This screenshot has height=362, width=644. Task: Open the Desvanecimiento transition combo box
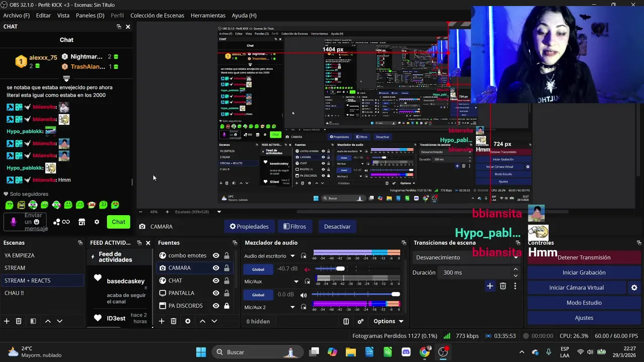(467, 257)
